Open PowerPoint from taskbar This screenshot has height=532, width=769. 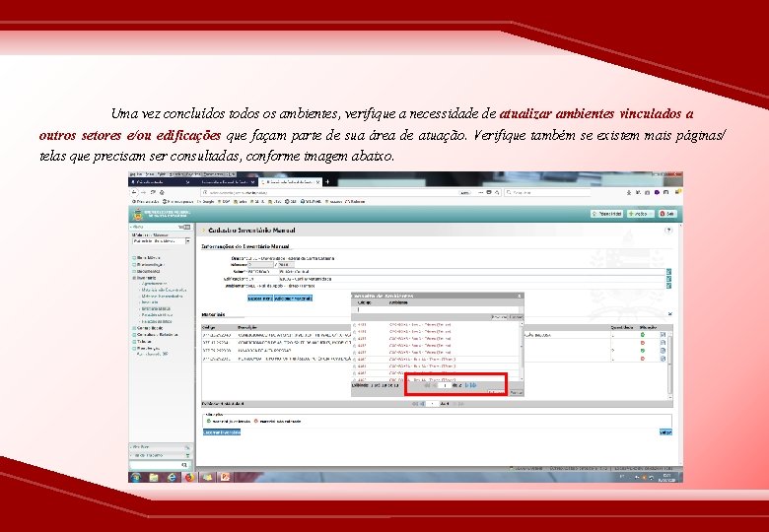pyautogui.click(x=225, y=477)
